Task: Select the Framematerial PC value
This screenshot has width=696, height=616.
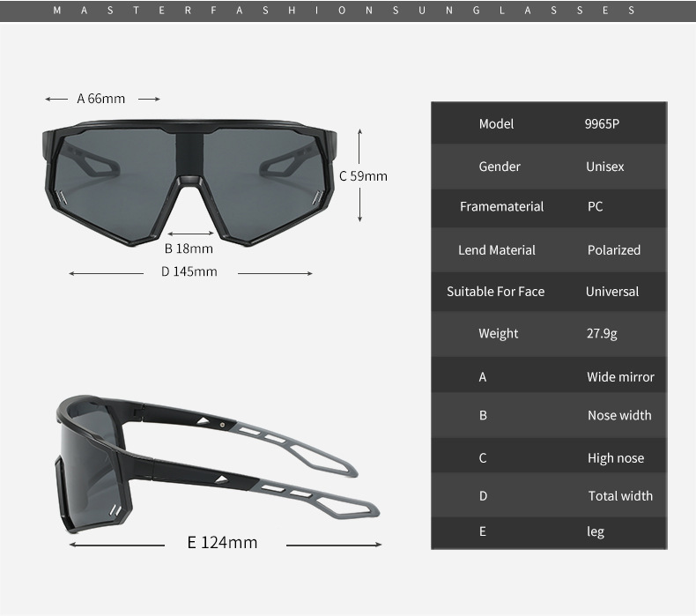Action: tap(595, 206)
